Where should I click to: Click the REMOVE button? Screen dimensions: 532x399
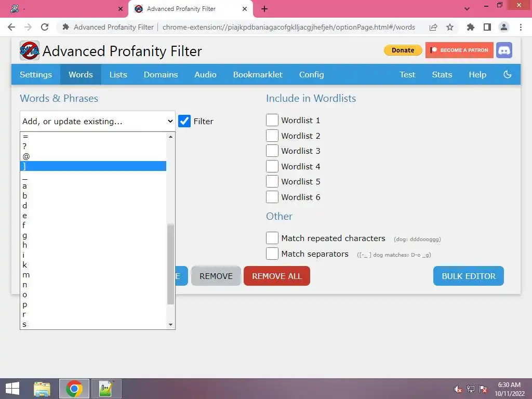[216, 276]
